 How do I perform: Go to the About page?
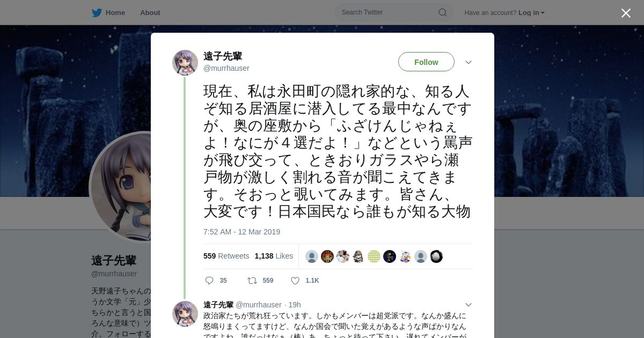click(x=150, y=13)
